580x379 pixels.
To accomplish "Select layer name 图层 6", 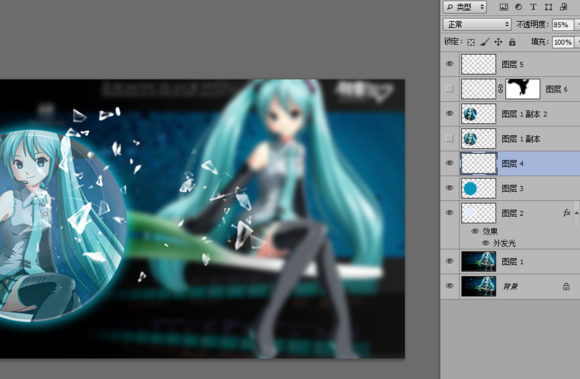I will click(556, 89).
